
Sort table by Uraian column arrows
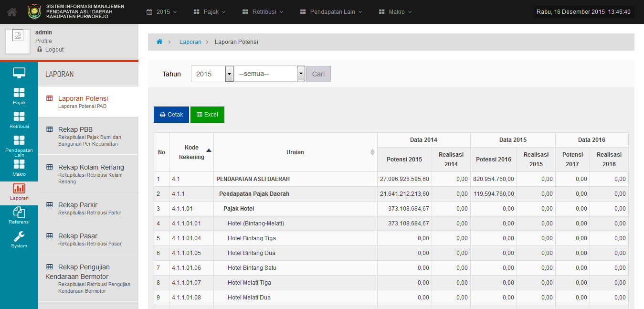[x=372, y=152]
